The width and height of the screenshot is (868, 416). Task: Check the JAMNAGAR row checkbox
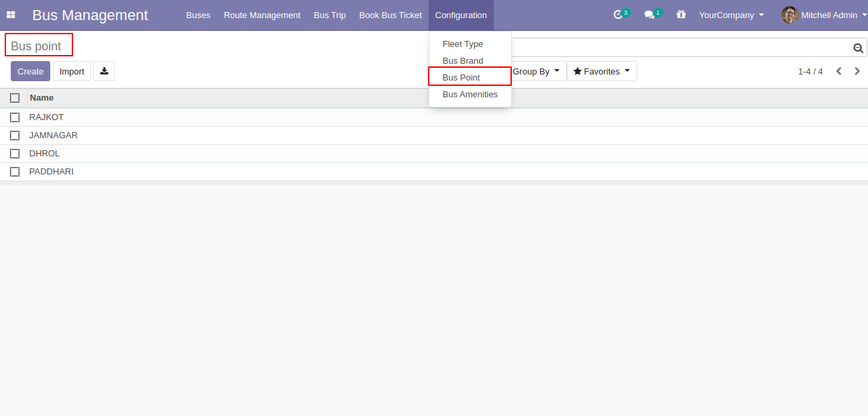click(15, 136)
